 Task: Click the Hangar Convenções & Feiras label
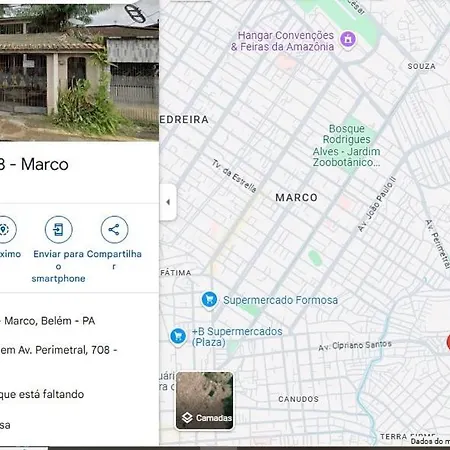click(283, 41)
